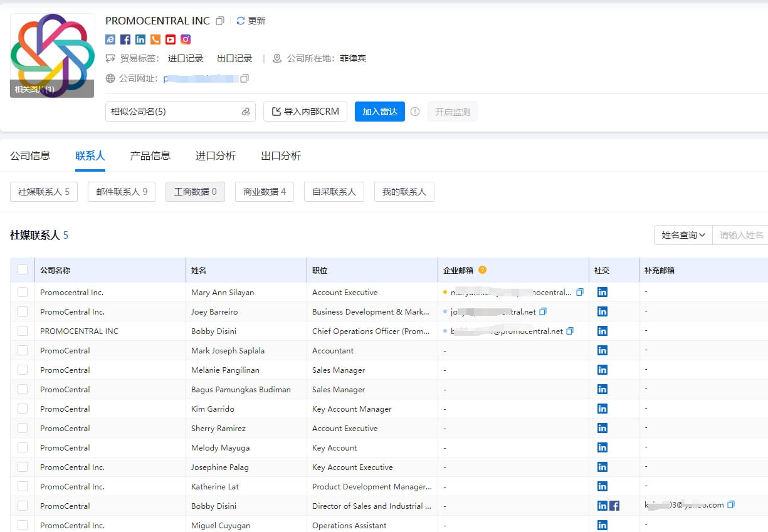The height and width of the screenshot is (532, 768).
Task: Open Mark Joseph Saplala's LinkedIn profile
Action: 602,350
